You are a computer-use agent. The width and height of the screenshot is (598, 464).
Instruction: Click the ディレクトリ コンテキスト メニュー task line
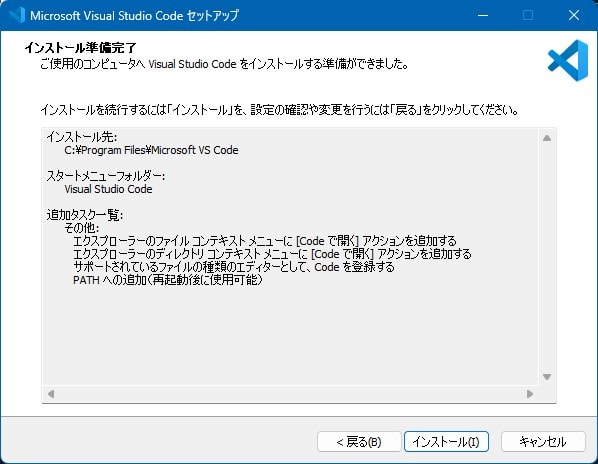[272, 254]
